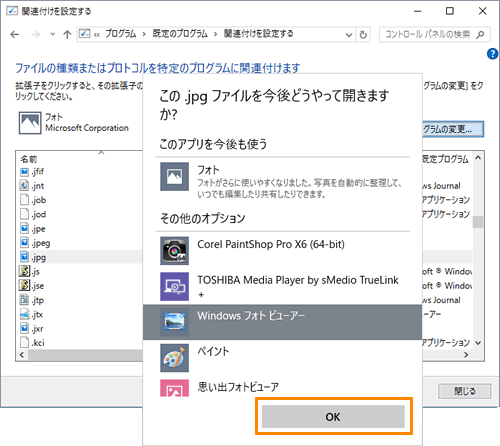Click the .js script file icon
The image size is (500, 446).
pyautogui.click(x=24, y=271)
